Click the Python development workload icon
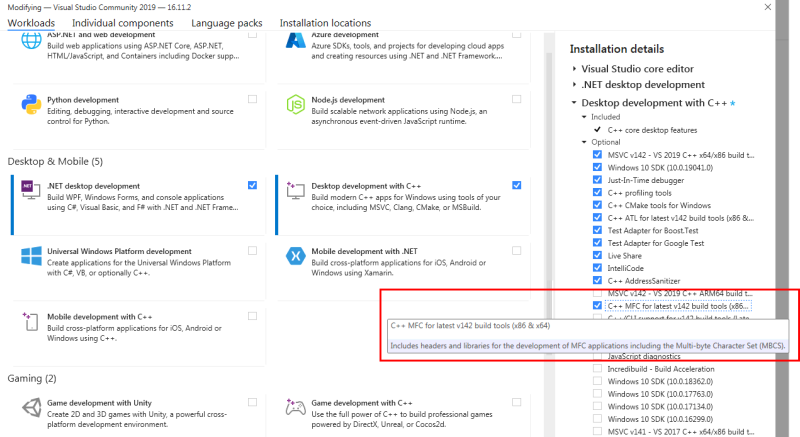This screenshot has width=800, height=437. tap(30, 106)
